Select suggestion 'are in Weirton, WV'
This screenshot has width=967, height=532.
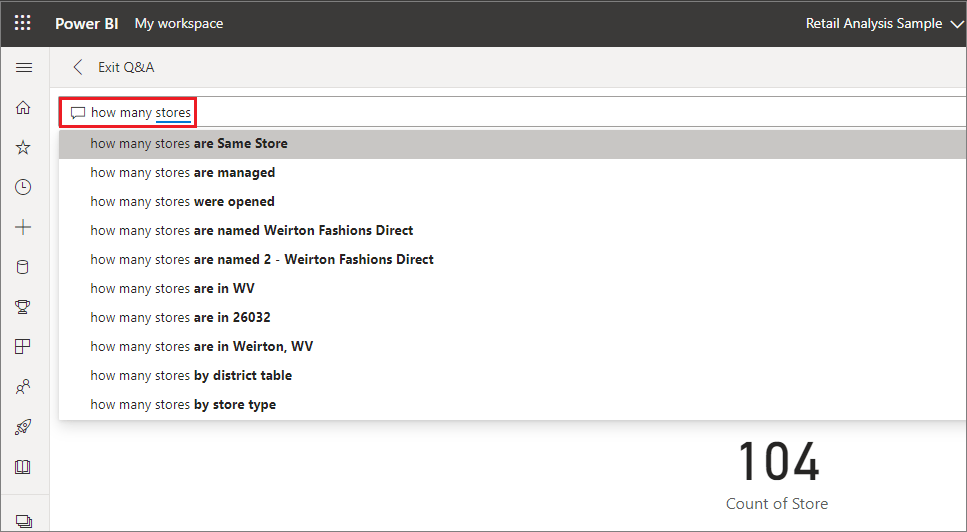[513, 346]
